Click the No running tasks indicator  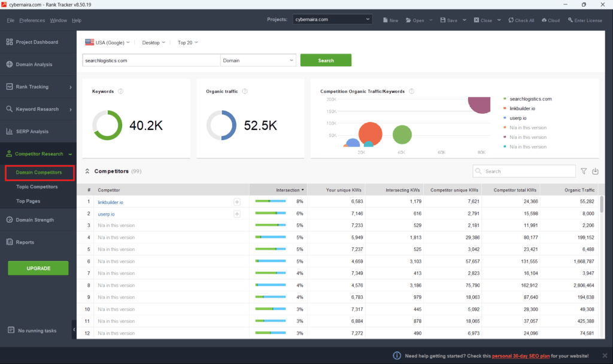click(32, 330)
